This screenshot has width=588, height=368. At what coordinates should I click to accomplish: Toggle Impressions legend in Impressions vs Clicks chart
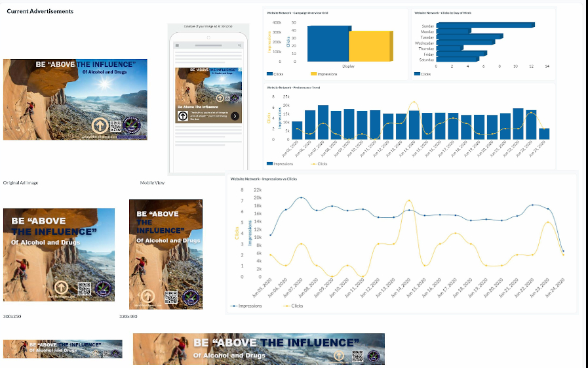(x=246, y=306)
